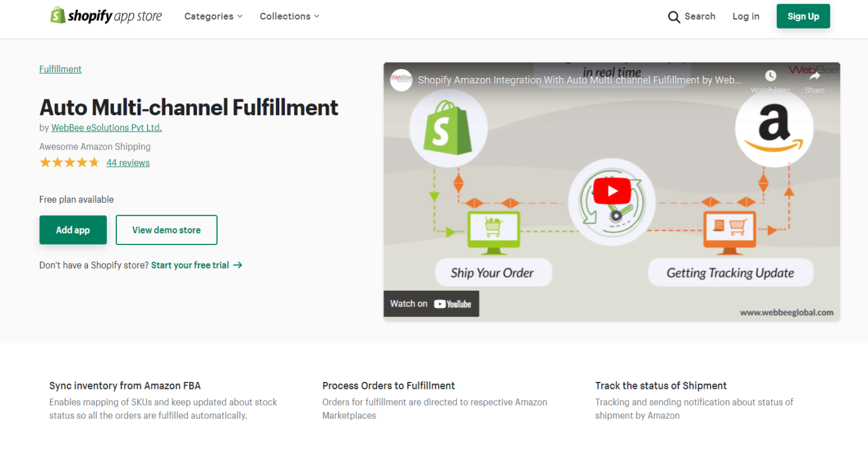Click the Awesome Amazon Shipping tagline
Image resolution: width=868 pixels, height=456 pixels.
coord(95,147)
